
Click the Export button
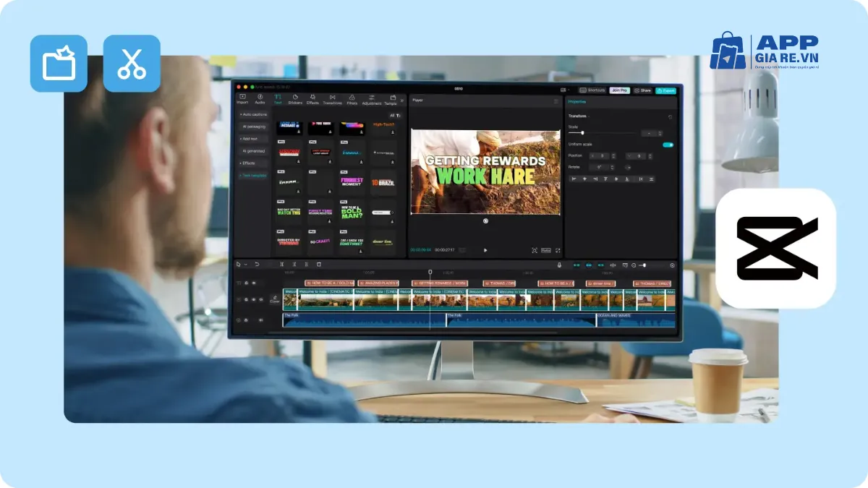[x=666, y=90]
